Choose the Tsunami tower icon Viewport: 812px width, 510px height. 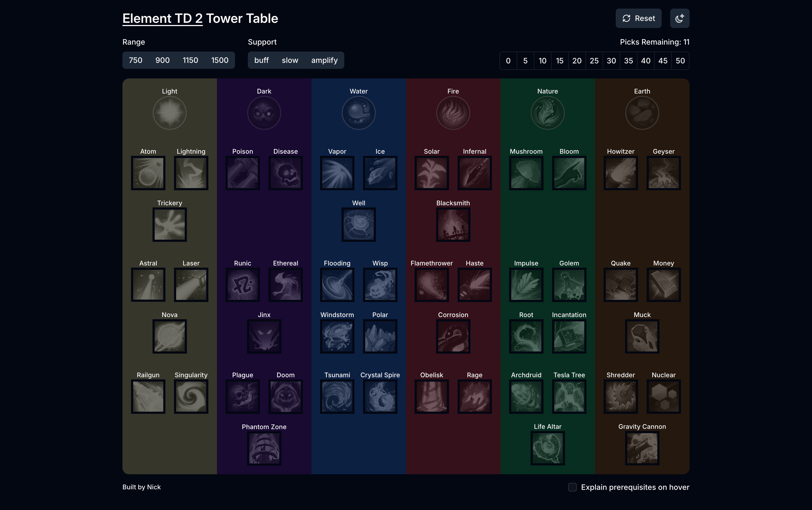point(337,396)
